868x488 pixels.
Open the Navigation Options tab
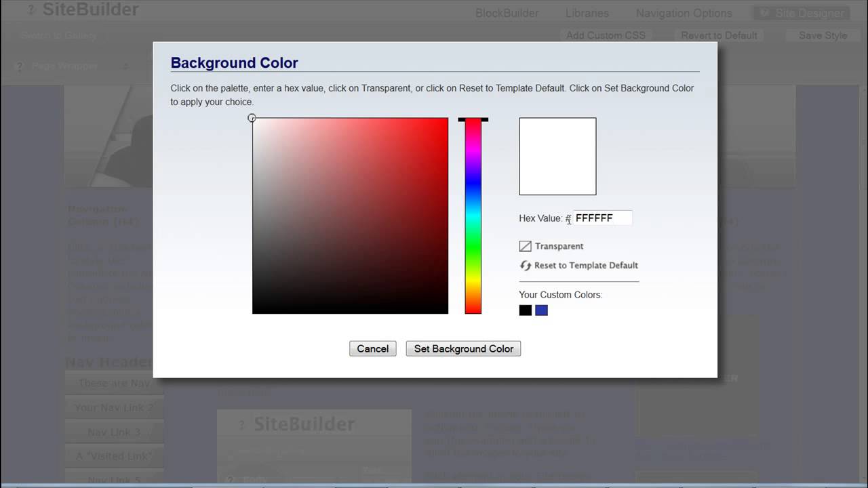[x=684, y=13]
